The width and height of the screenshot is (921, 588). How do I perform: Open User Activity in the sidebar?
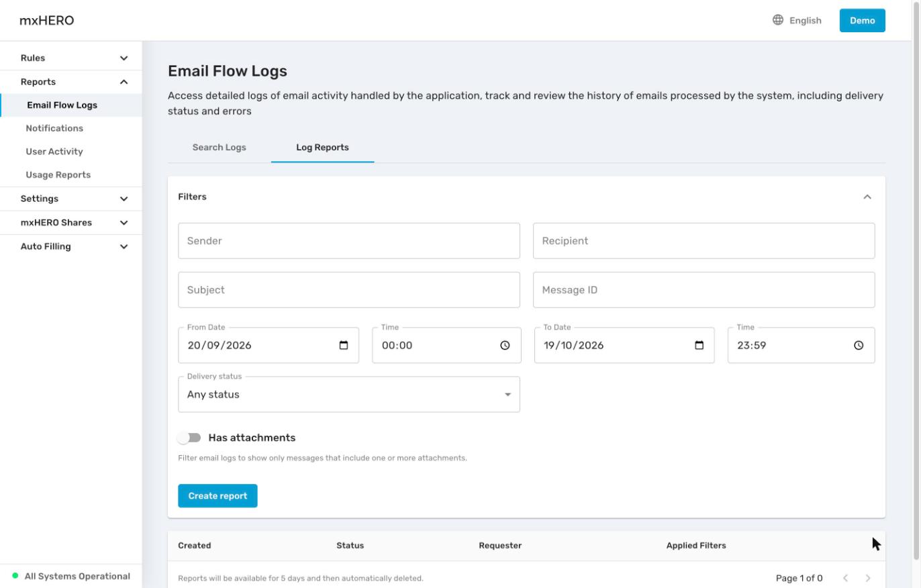click(71, 152)
